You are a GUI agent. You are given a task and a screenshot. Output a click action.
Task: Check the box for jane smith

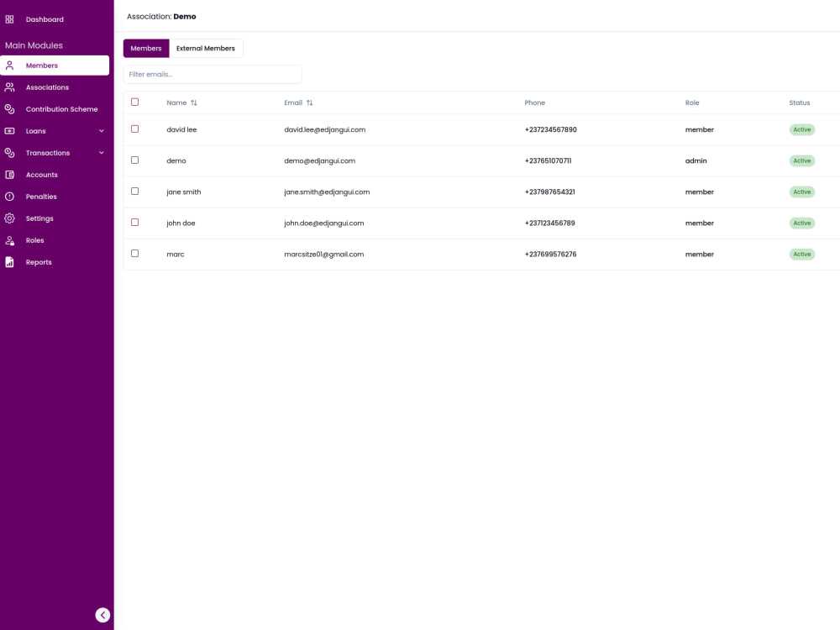tap(135, 192)
